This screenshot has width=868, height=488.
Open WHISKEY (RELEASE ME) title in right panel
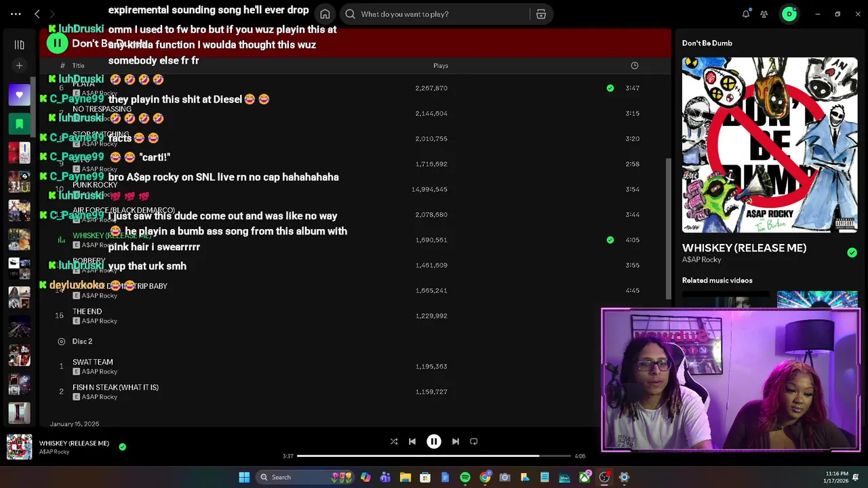(744, 248)
